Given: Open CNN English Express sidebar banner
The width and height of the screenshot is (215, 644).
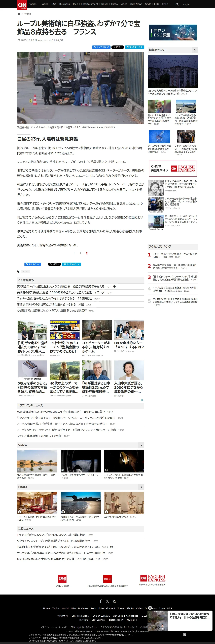Looking at the screenshot, I should point(173,169).
